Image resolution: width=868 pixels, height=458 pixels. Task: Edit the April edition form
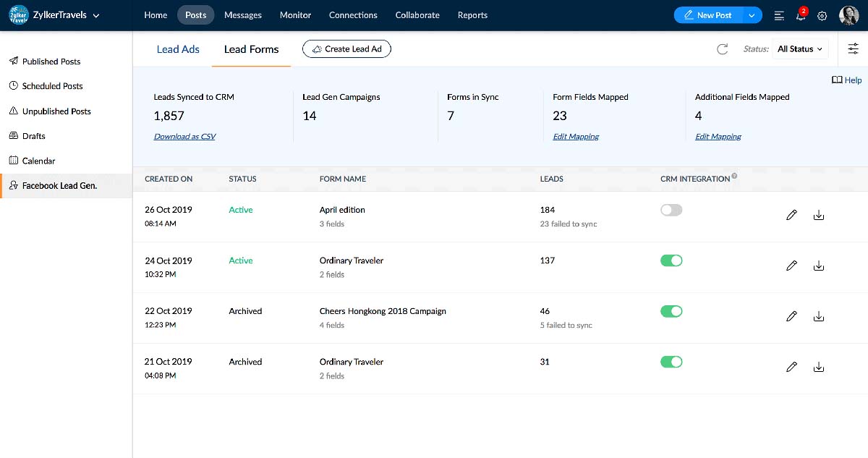click(x=791, y=215)
